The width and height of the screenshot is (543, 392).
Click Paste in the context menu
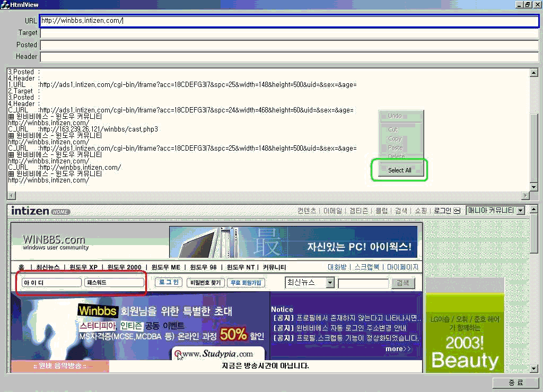[x=396, y=147]
